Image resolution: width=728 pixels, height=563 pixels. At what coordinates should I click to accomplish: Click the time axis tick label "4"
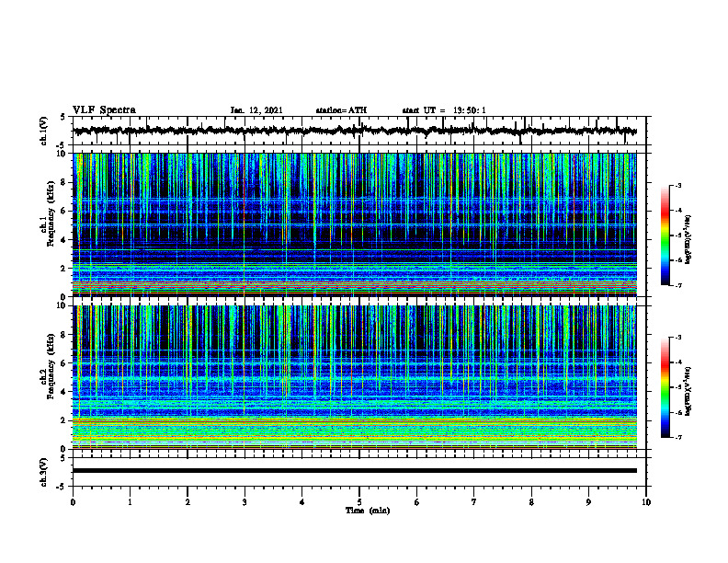tap(302, 502)
